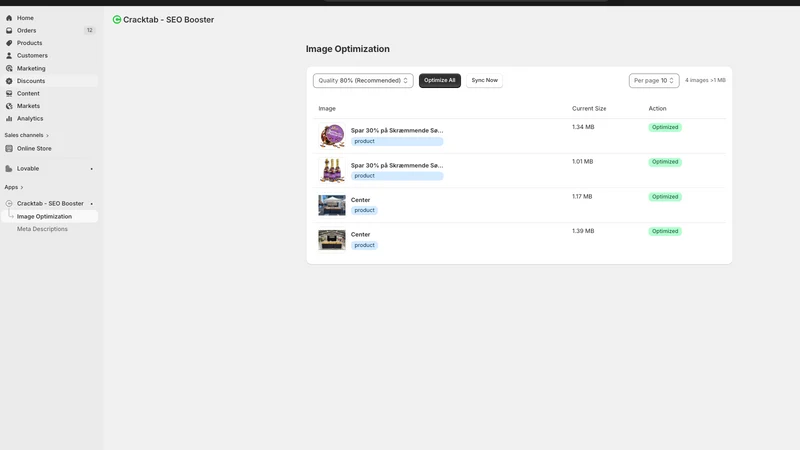
Task: Click the Cracktab sidebar app icon
Action: (9, 204)
